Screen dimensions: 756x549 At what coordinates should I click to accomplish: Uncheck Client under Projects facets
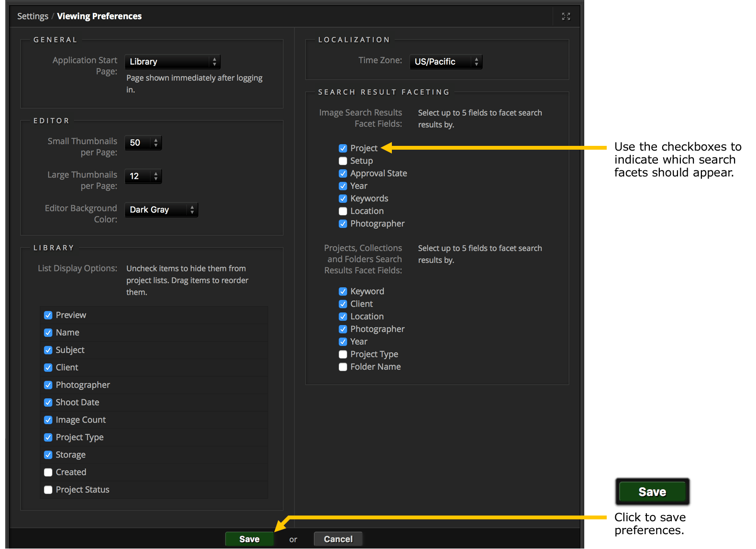[x=343, y=304]
